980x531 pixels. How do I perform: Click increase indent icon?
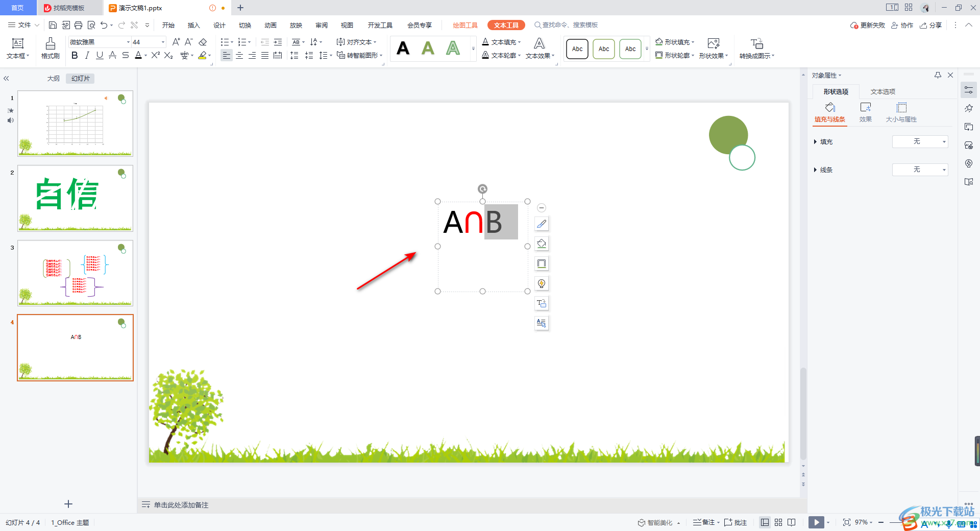(x=278, y=42)
